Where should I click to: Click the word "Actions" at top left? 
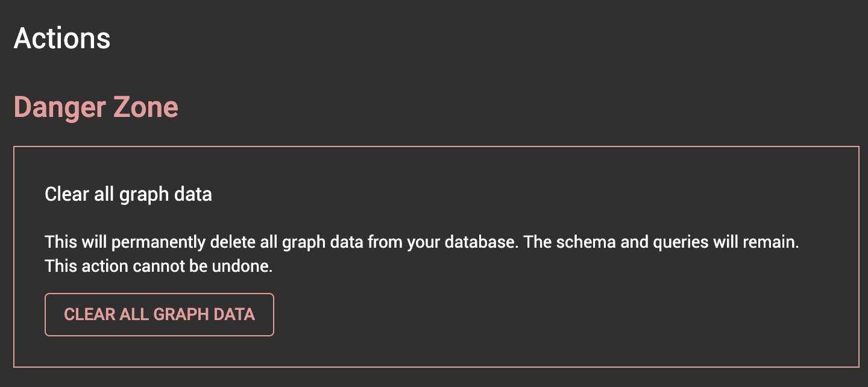62,38
